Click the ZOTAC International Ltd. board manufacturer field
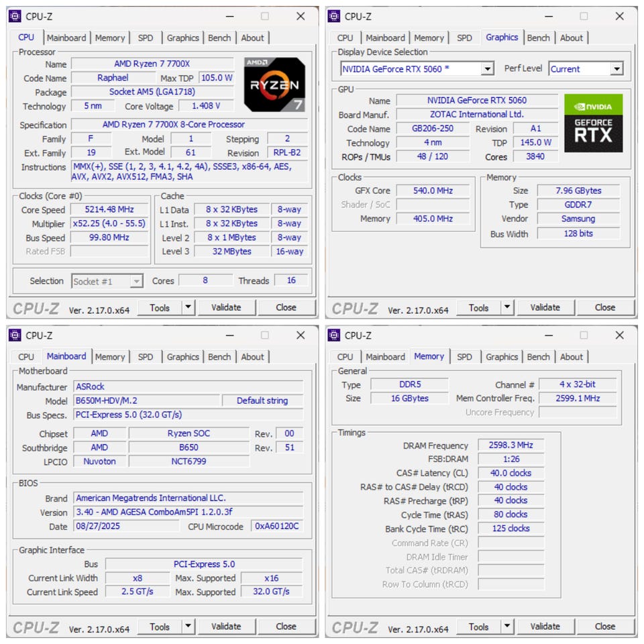644x644 pixels. (x=477, y=114)
